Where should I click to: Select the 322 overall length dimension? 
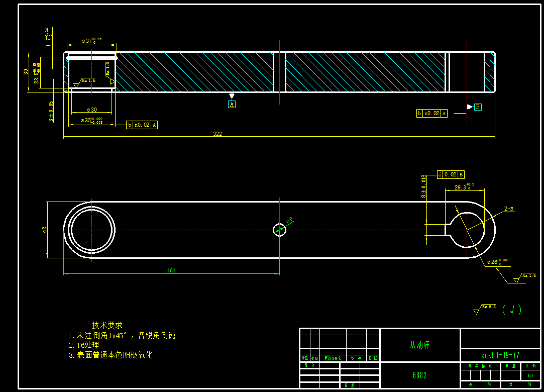pyautogui.click(x=217, y=134)
